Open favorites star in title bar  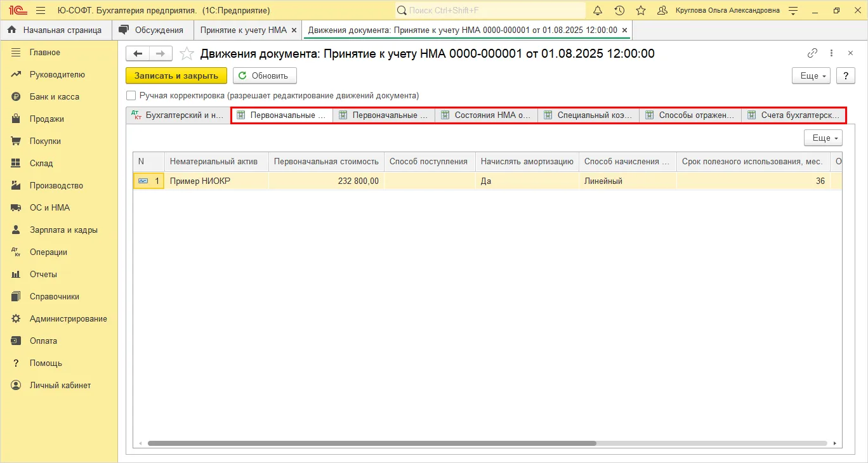(641, 11)
